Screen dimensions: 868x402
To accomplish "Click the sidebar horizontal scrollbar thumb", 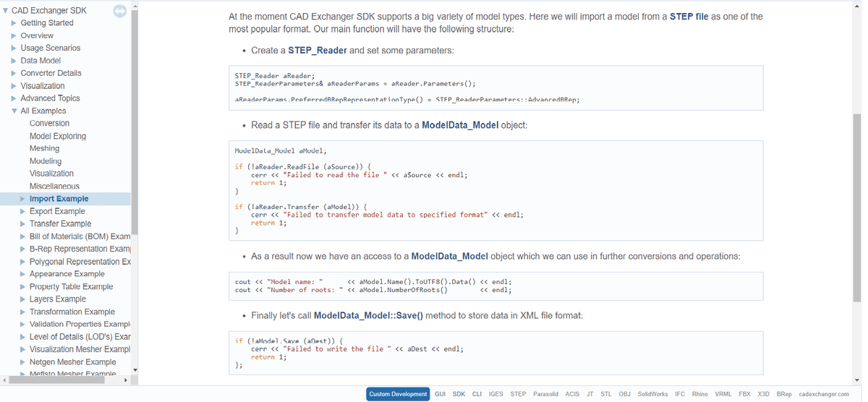I will click(57, 380).
